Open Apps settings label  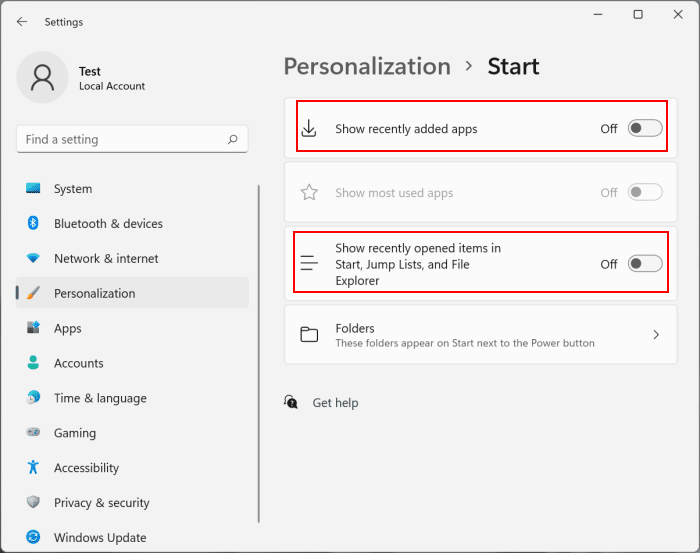pyautogui.click(x=68, y=328)
